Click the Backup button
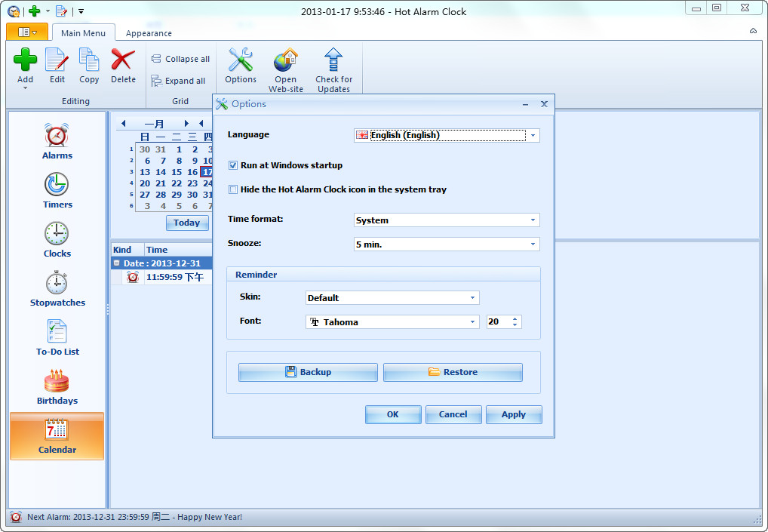Image resolution: width=768 pixels, height=532 pixels. click(307, 371)
